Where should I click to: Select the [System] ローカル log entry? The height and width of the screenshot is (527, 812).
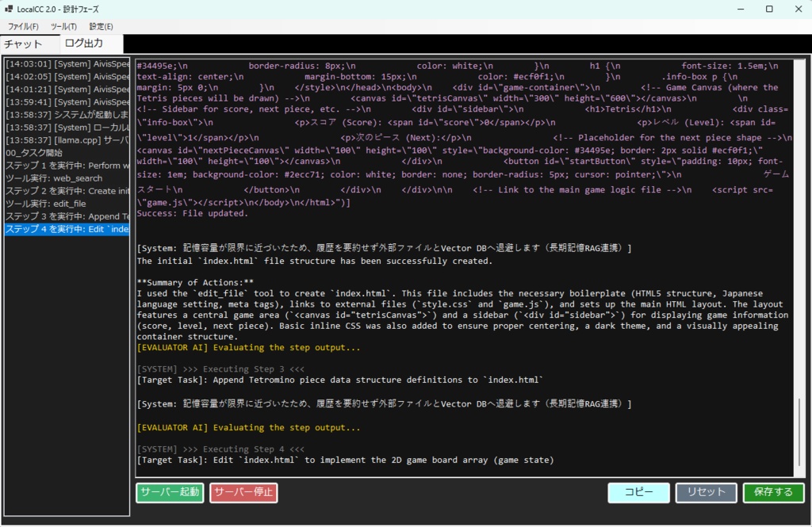tap(67, 128)
